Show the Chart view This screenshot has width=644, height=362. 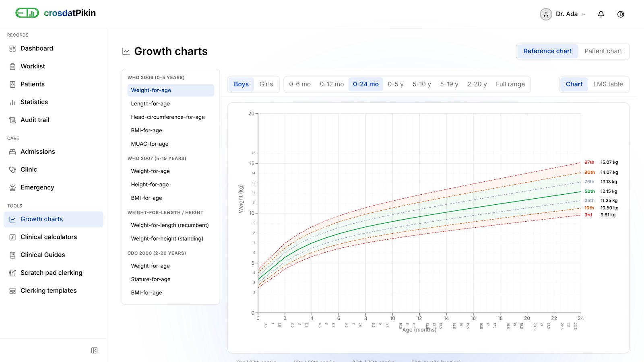point(574,84)
